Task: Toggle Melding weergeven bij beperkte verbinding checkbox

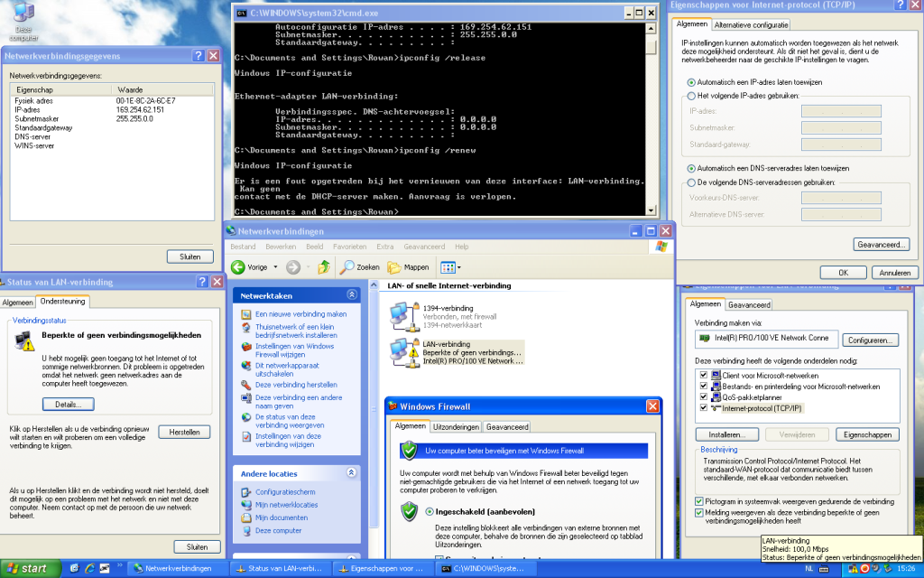Action: [699, 513]
